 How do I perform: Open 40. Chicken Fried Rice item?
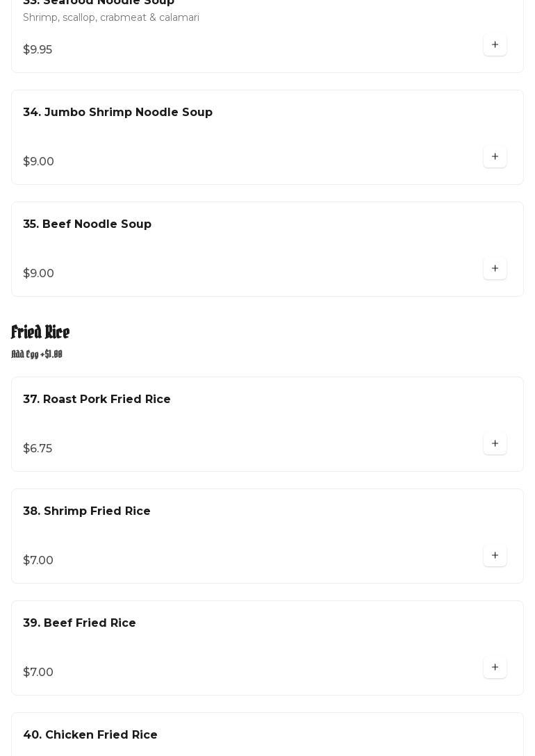point(90,735)
